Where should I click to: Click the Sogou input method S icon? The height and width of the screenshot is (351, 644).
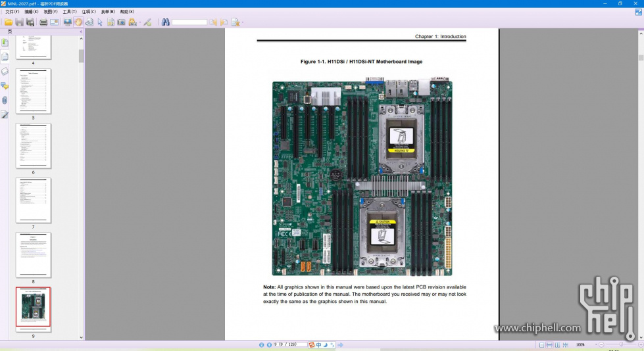pos(312,345)
